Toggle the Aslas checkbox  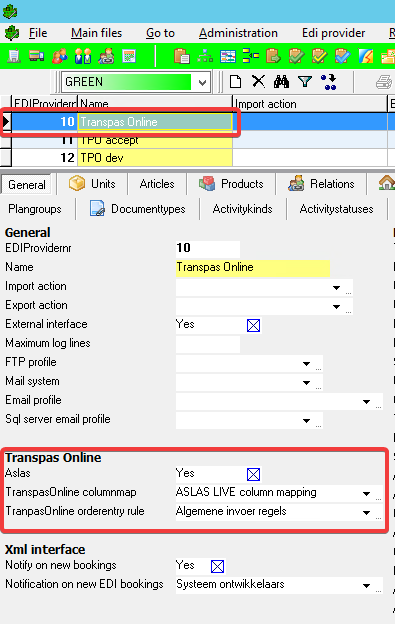(x=253, y=474)
